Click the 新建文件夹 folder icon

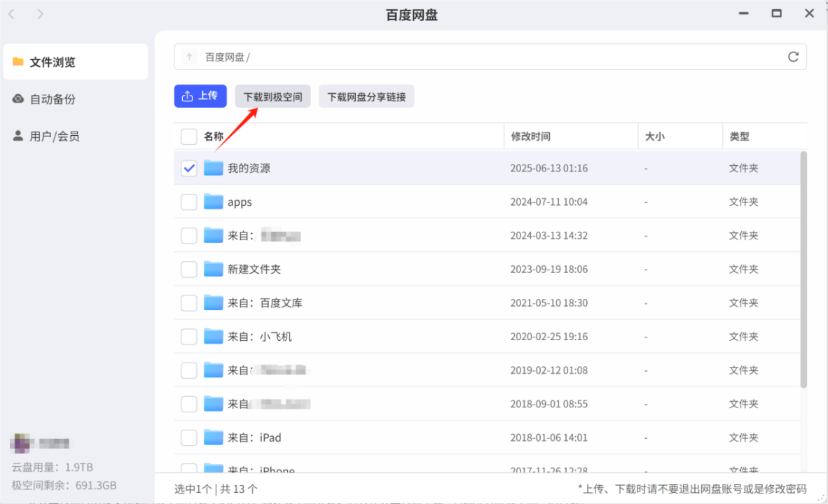pyautogui.click(x=214, y=269)
